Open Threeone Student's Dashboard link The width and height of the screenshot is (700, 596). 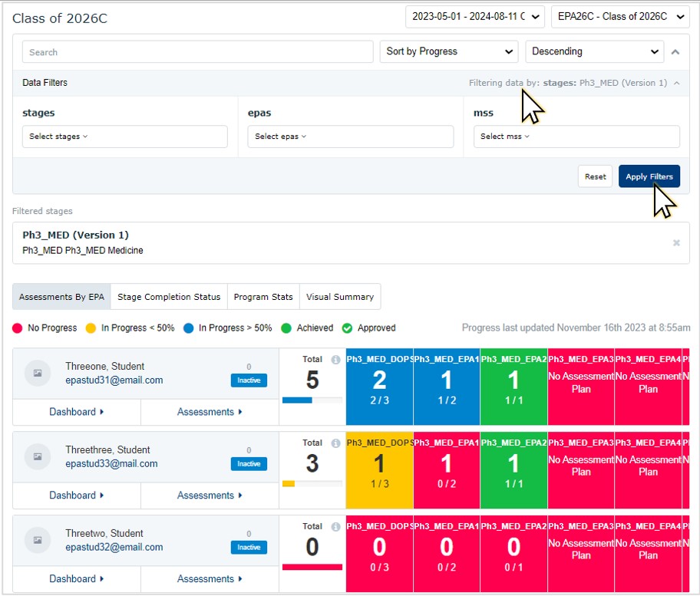click(x=76, y=412)
